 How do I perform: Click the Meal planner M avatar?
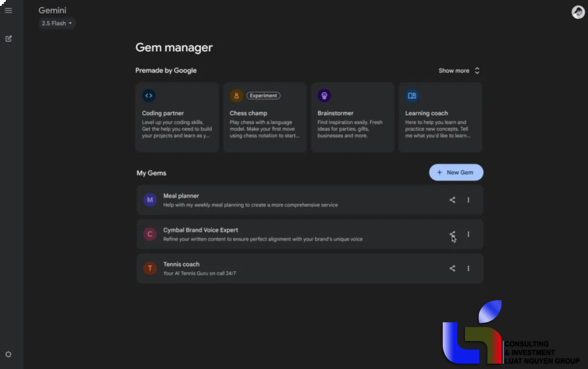point(150,200)
